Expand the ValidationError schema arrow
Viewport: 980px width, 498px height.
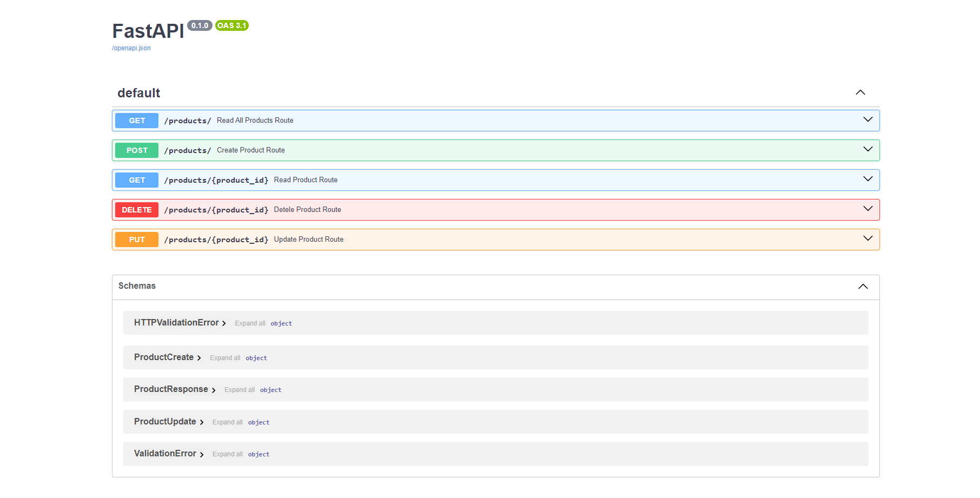(x=202, y=454)
